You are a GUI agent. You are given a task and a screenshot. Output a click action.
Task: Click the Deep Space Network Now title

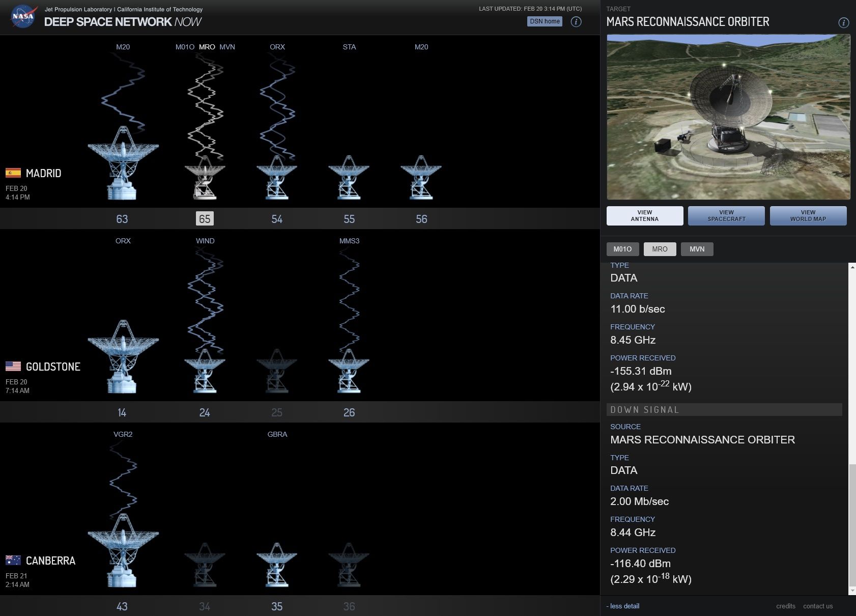(x=123, y=22)
